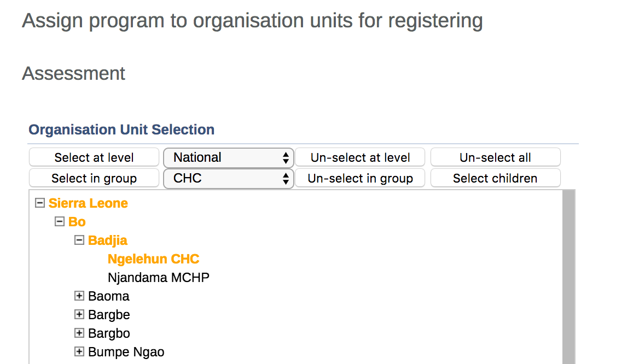Image resolution: width=639 pixels, height=364 pixels.
Task: Select Njandama MCHP organisation unit
Action: point(159,278)
